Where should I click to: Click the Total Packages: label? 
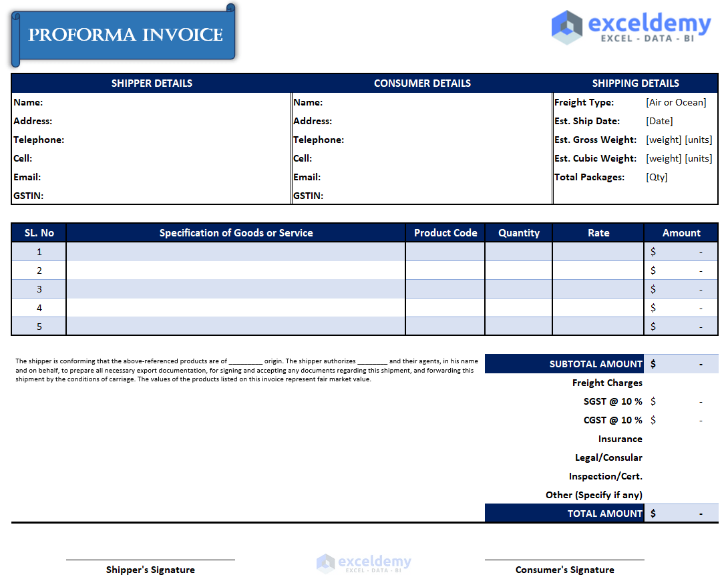click(589, 177)
